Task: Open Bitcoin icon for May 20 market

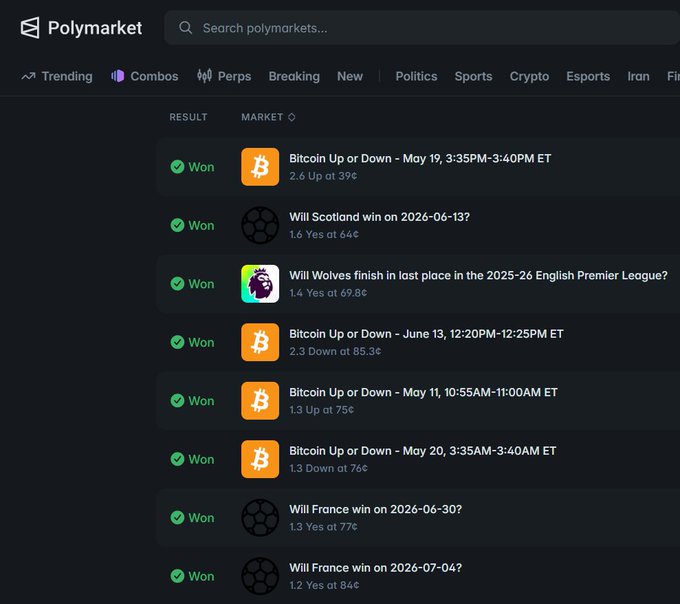Action: coord(260,459)
